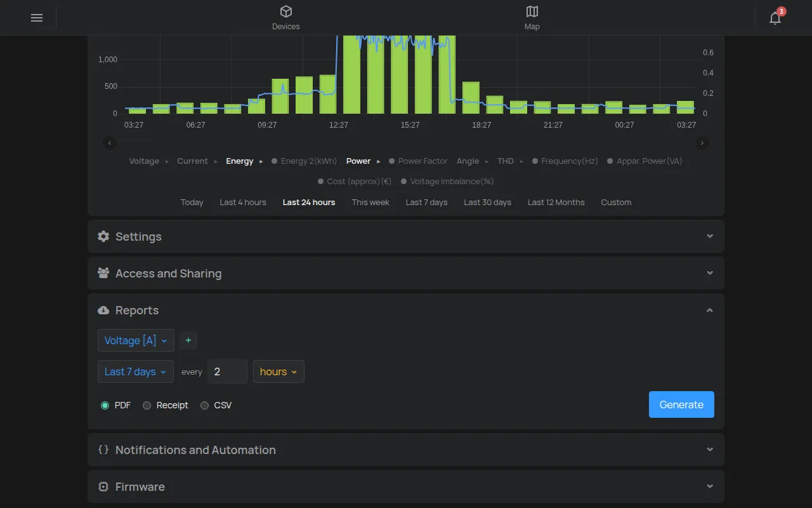Open the Voltage [A] dropdown
This screenshot has width=812, height=508.
(136, 340)
